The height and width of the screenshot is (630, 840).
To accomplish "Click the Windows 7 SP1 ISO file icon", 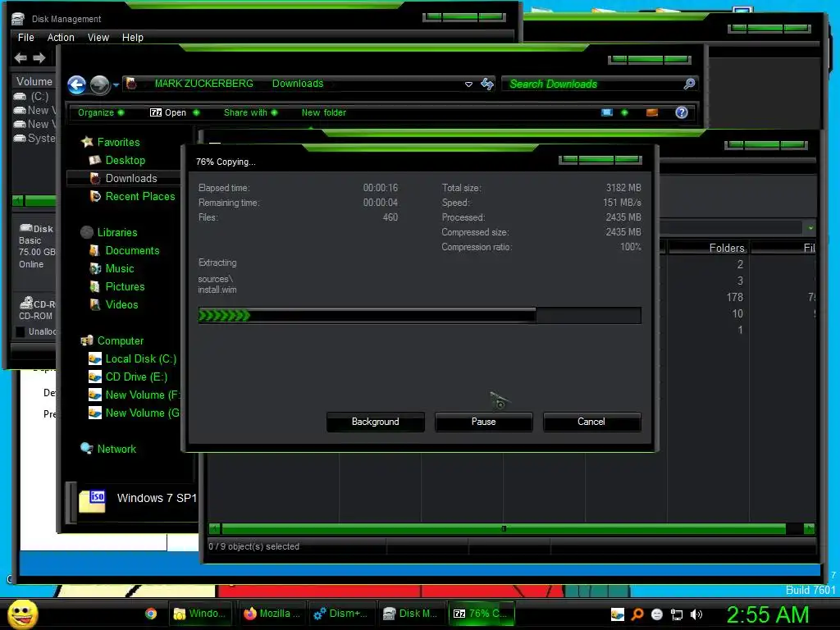I will (x=92, y=501).
